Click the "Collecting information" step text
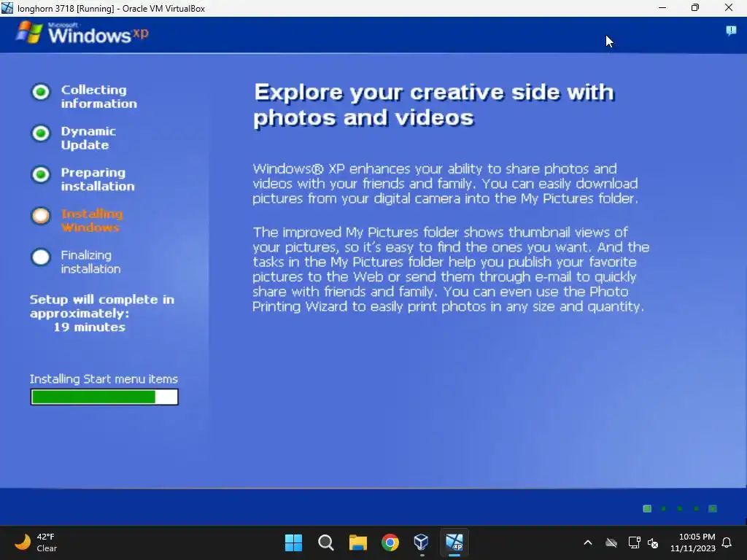Screen dimensions: 747x560 point(98,97)
